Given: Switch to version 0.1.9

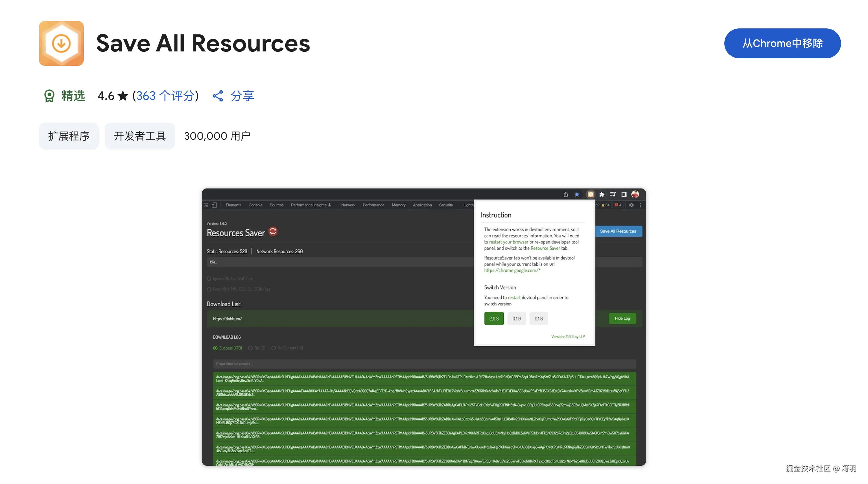Looking at the screenshot, I should coord(516,318).
